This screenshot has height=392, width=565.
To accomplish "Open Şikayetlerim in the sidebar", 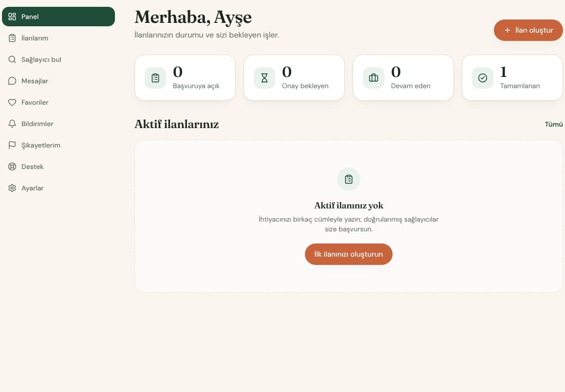I will (x=58, y=145).
